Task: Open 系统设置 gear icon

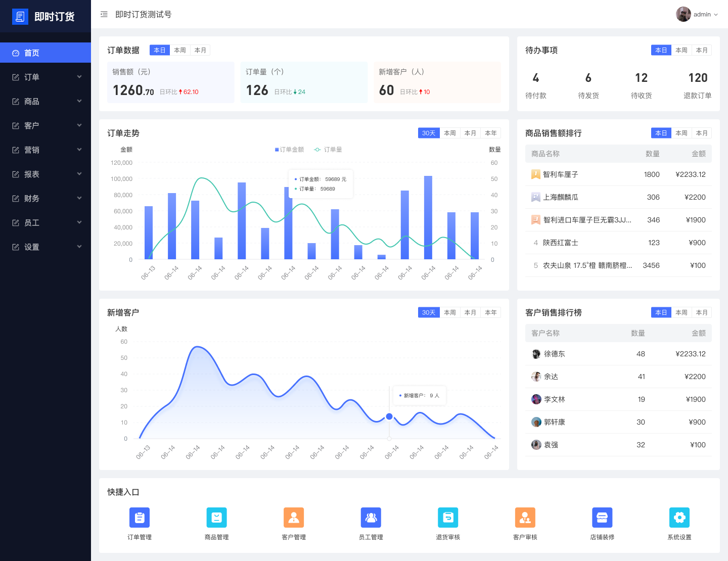Action: (x=679, y=518)
